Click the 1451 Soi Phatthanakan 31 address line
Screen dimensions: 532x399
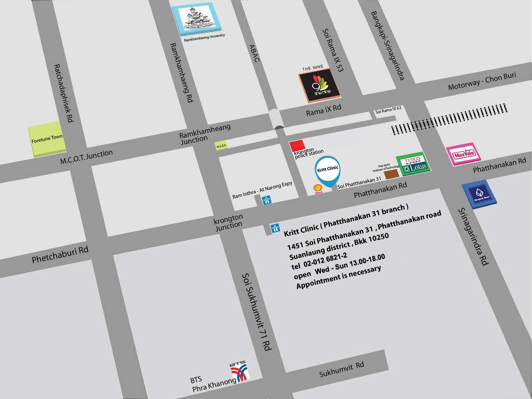click(364, 230)
